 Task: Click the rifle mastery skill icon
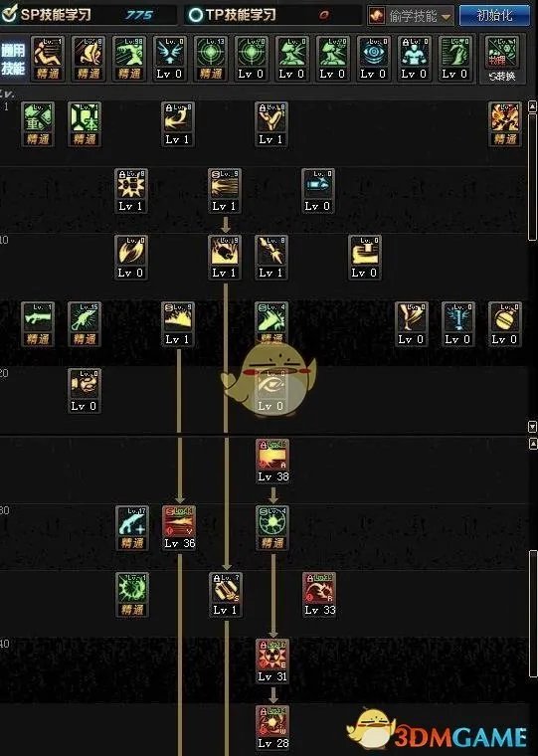38,323
